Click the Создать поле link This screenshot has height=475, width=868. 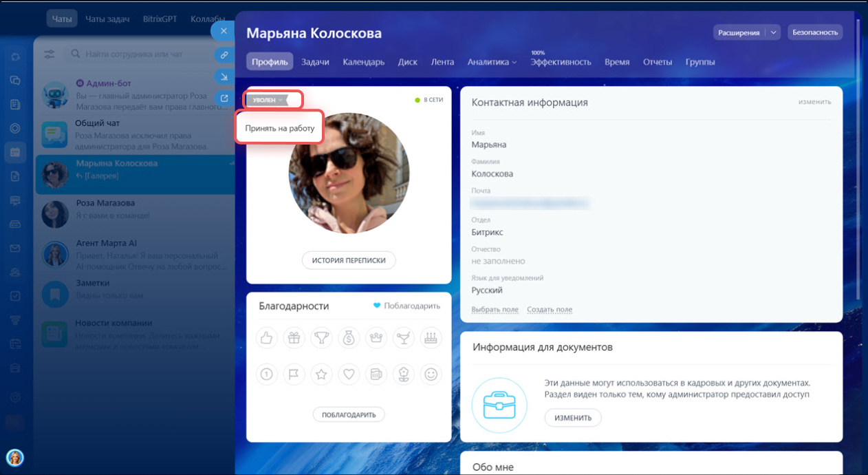pyautogui.click(x=550, y=310)
